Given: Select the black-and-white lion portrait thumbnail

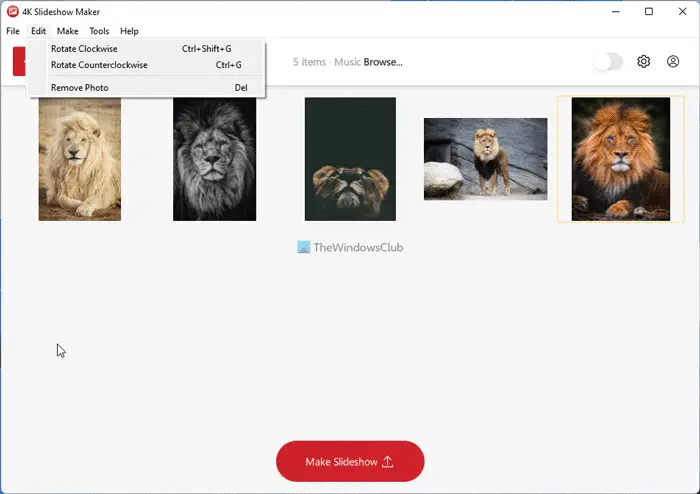Looking at the screenshot, I should click(215, 159).
